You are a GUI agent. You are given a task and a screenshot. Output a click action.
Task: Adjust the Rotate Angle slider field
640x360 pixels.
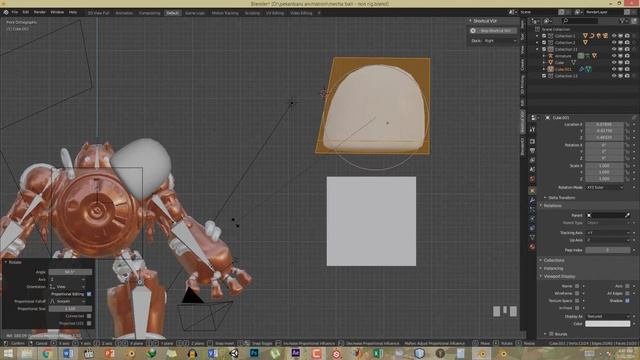pyautogui.click(x=70, y=272)
